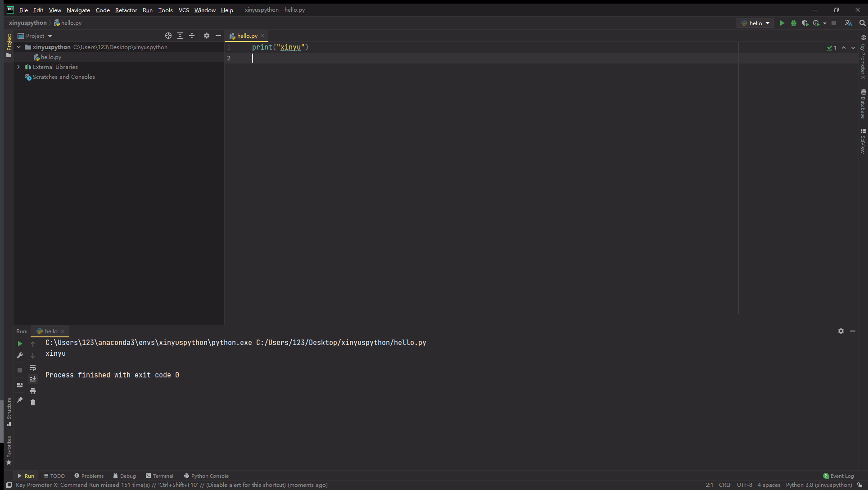Open the VCS menu
The image size is (868, 490).
pos(184,10)
